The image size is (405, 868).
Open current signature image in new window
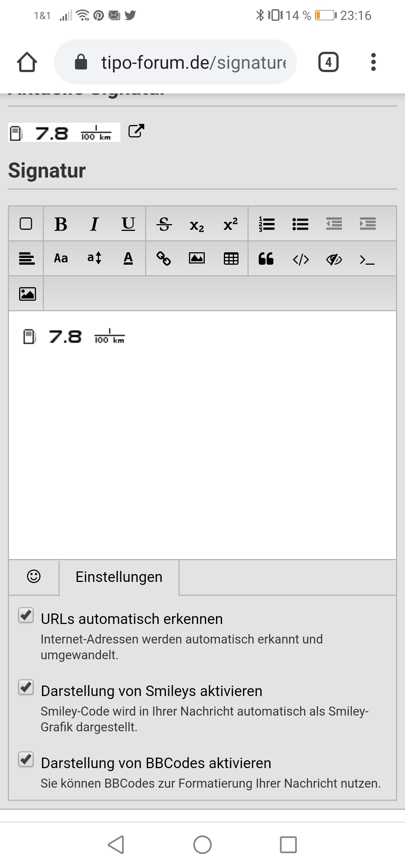point(136,131)
